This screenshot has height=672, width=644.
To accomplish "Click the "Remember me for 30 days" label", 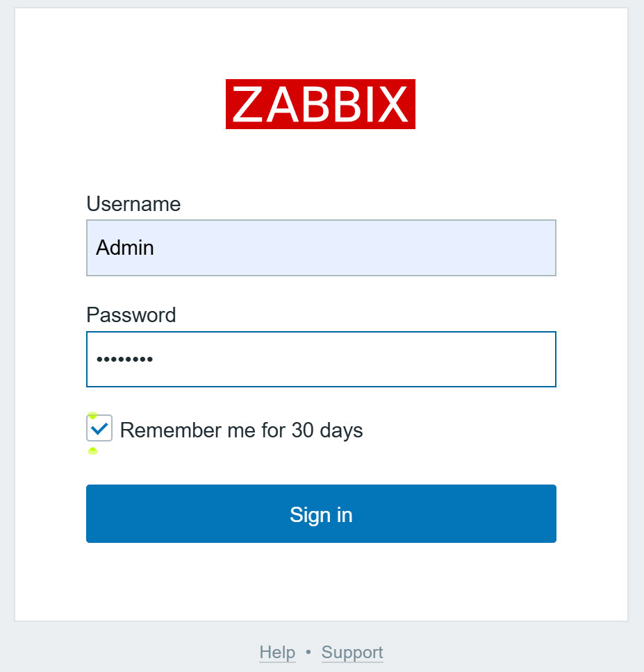I will click(x=241, y=430).
